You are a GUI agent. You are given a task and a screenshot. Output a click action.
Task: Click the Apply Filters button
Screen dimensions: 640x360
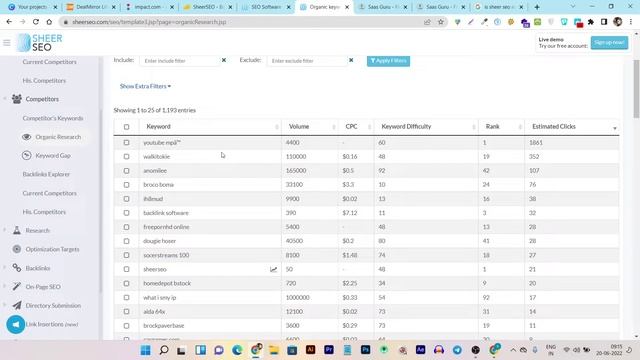(x=388, y=60)
